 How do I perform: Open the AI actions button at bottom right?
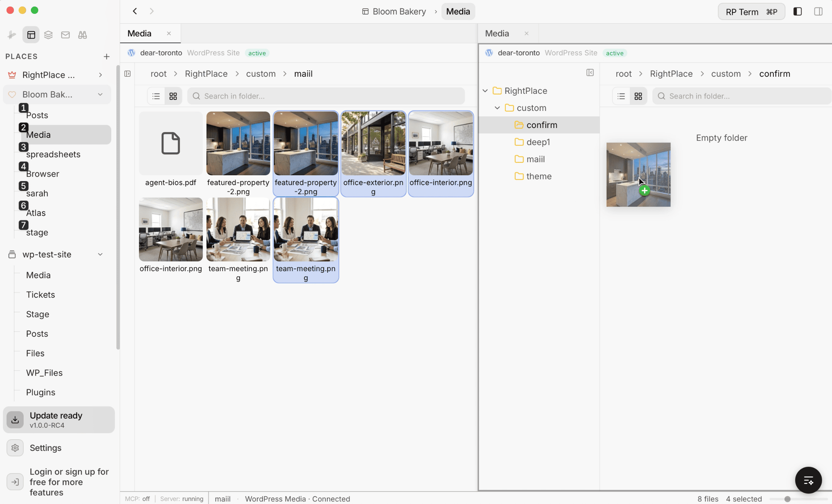click(808, 480)
